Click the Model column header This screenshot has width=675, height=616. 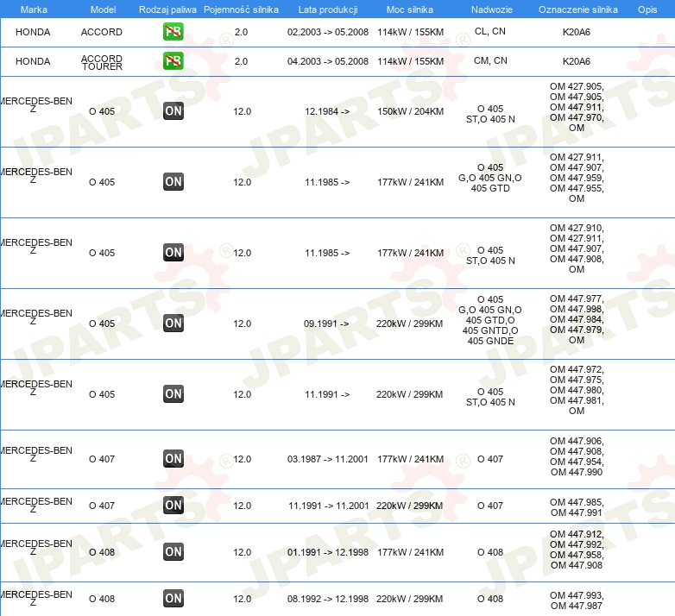coord(103,9)
